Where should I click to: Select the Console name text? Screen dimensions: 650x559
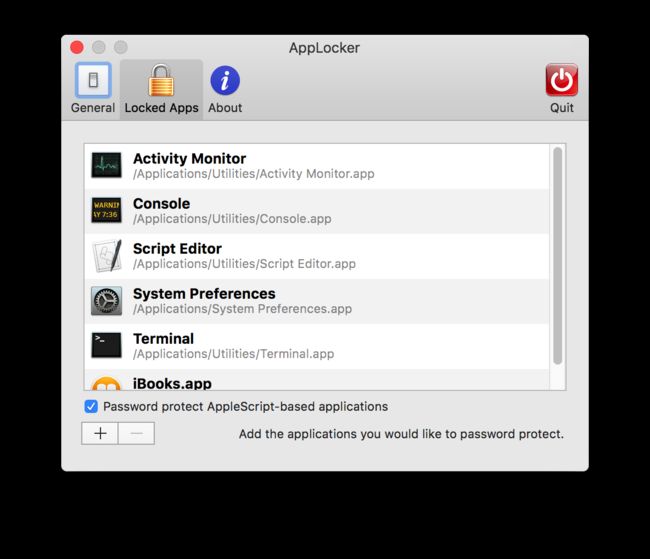click(x=162, y=204)
